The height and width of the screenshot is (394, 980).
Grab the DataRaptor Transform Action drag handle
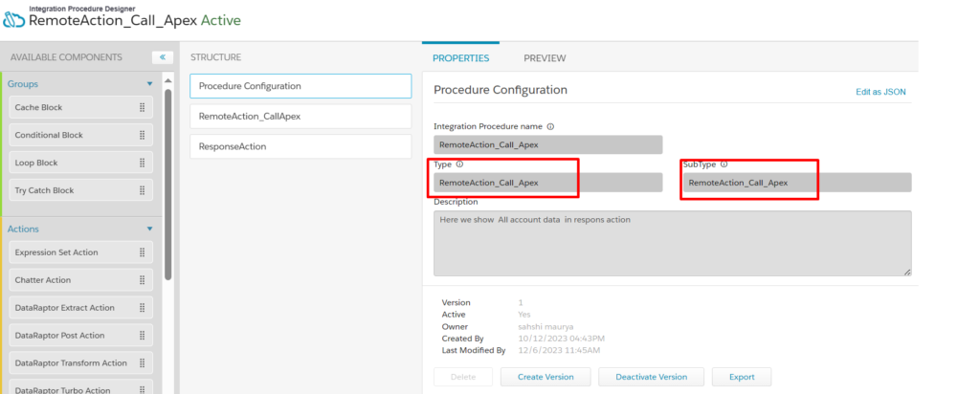tap(142, 362)
